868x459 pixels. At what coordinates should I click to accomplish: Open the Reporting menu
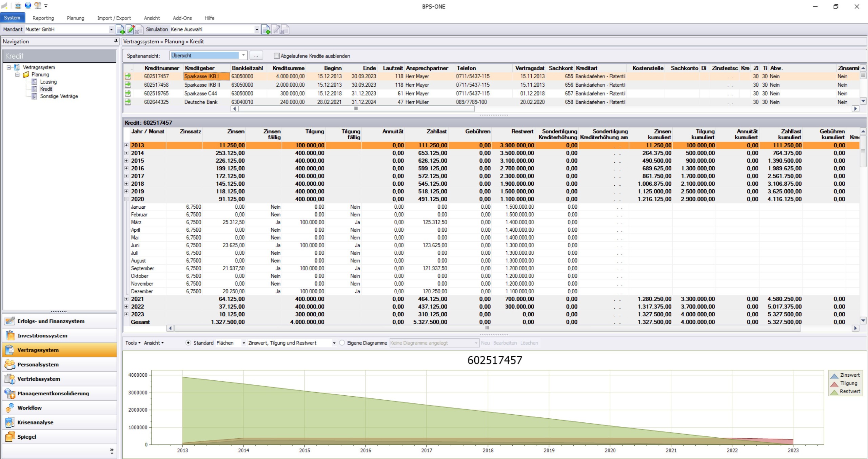point(43,18)
